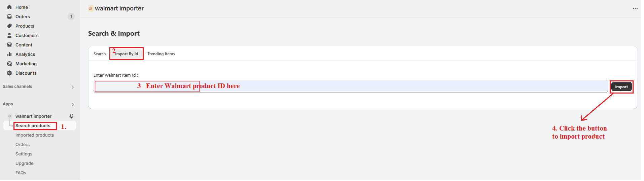The image size is (644, 181).
Task: Click the Customers person icon
Action: [x=9, y=35]
